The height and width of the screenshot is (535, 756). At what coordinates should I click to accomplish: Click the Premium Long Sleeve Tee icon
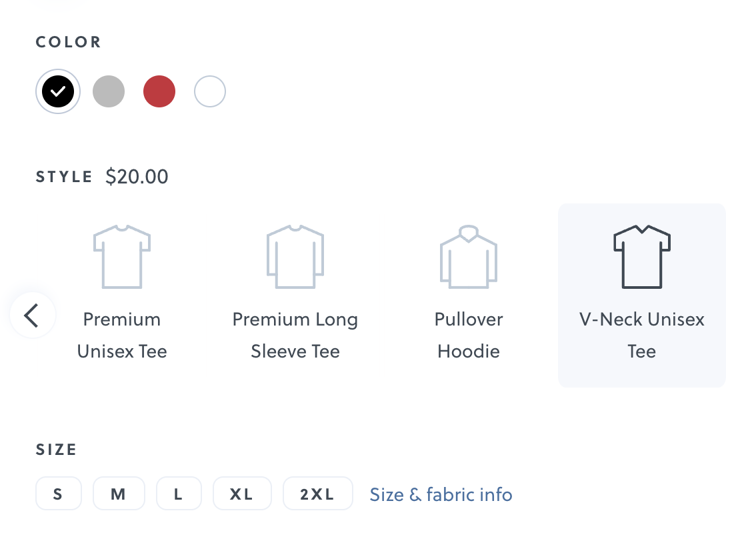(x=295, y=257)
